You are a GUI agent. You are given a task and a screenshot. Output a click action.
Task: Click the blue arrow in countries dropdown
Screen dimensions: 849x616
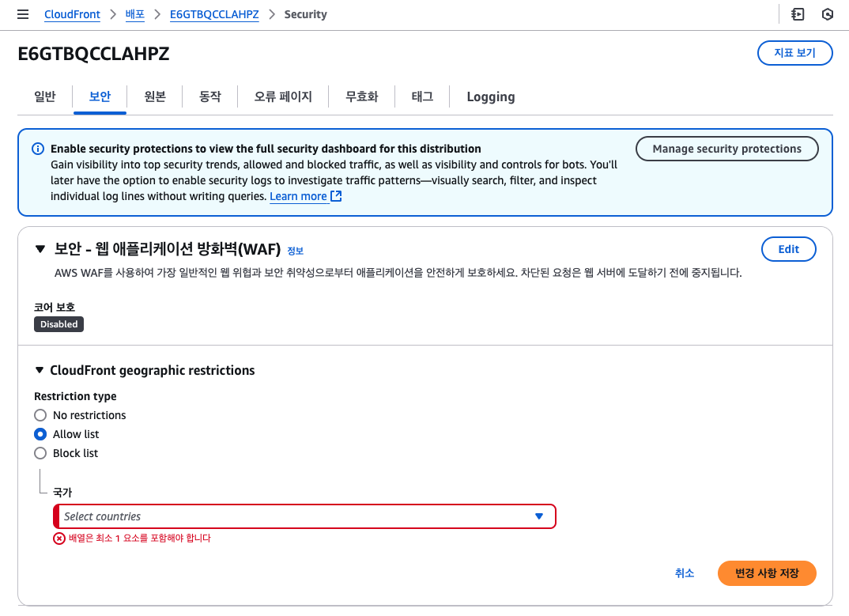click(539, 516)
